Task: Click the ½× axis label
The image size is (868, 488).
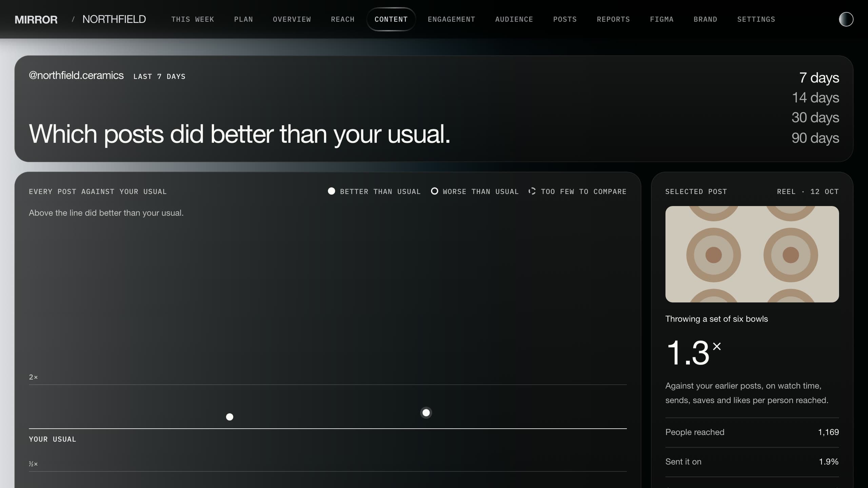Action: (33, 464)
